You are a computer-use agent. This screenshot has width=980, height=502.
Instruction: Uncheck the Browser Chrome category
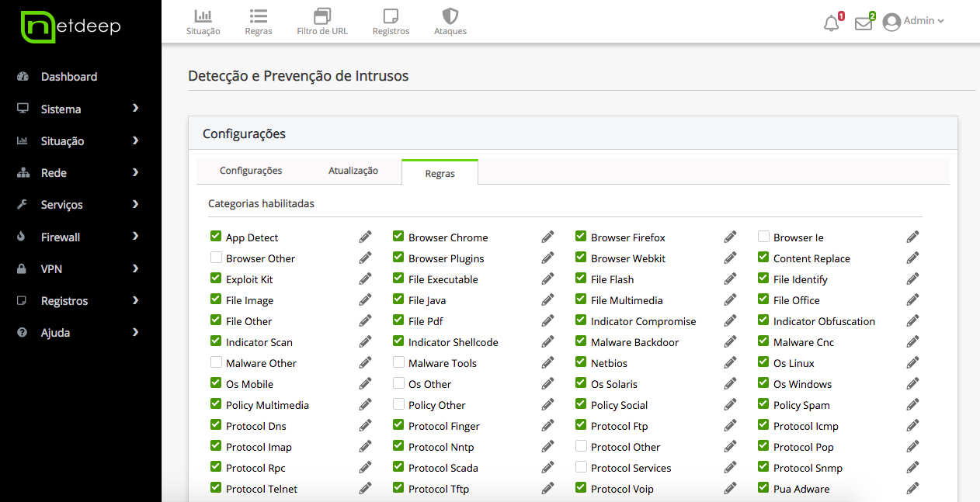[x=398, y=237]
